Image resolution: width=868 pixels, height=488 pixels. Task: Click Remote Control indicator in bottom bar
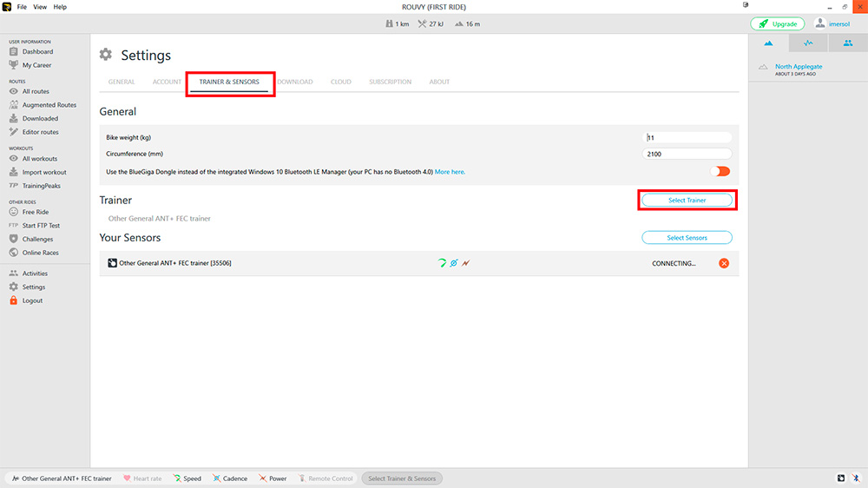pyautogui.click(x=325, y=478)
